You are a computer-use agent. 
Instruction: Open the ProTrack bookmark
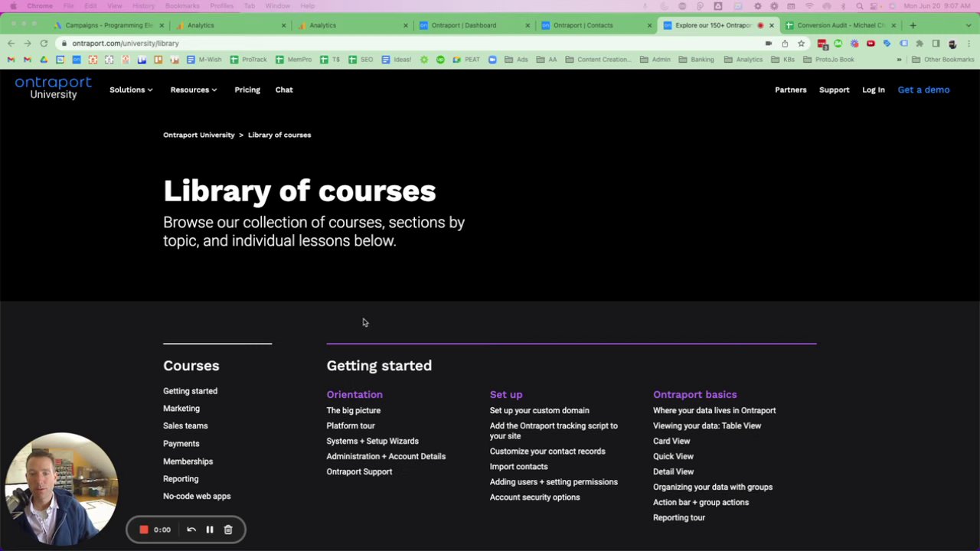pyautogui.click(x=249, y=60)
